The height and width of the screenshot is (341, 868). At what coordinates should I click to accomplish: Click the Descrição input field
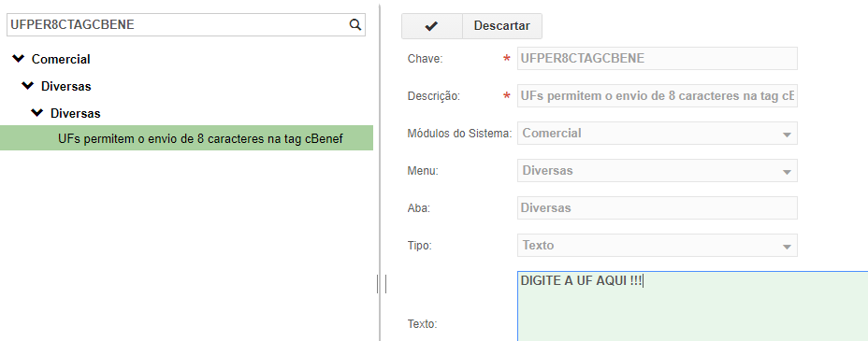(658, 95)
